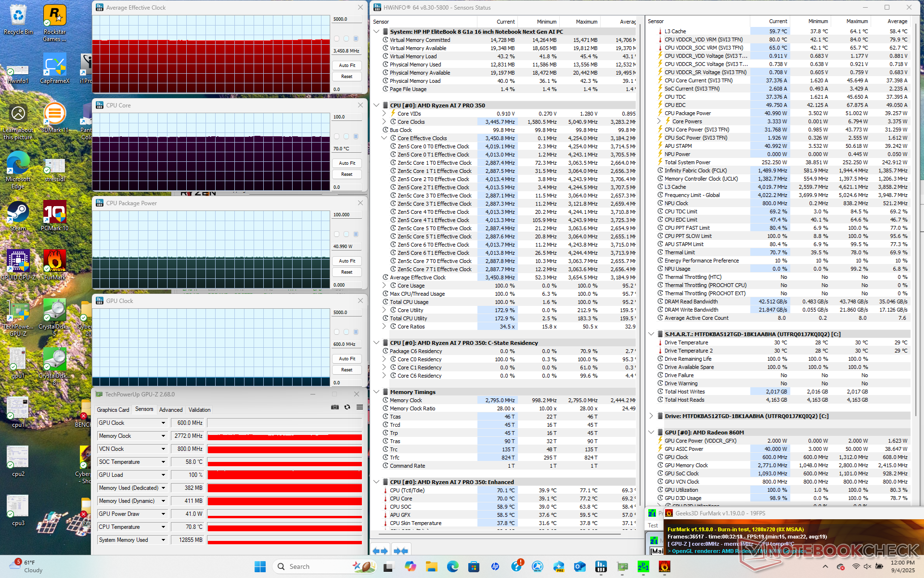
Task: Open the GPU-Z hamburger menu
Action: click(x=359, y=407)
